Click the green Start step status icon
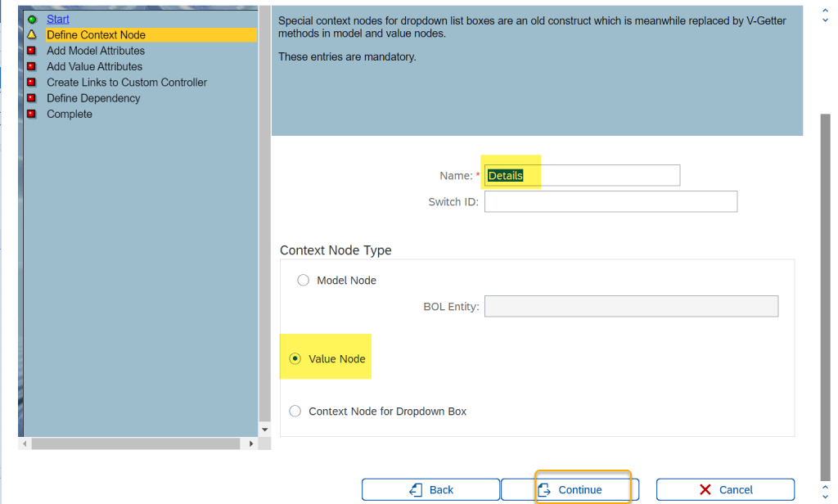Image resolution: width=838 pixels, height=504 pixels. (32, 19)
